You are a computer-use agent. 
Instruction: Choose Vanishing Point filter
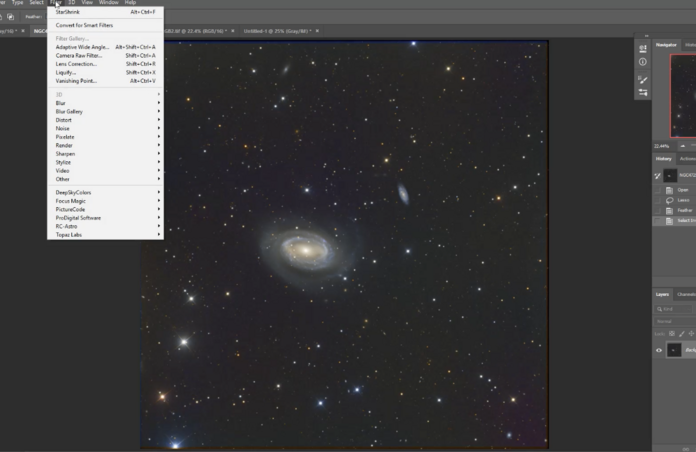coord(106,81)
